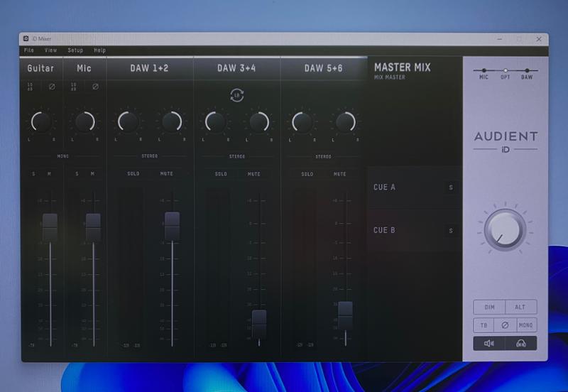The width and height of the screenshot is (568, 392).
Task: Solo the Mic channel with S
Action: tap(77, 174)
